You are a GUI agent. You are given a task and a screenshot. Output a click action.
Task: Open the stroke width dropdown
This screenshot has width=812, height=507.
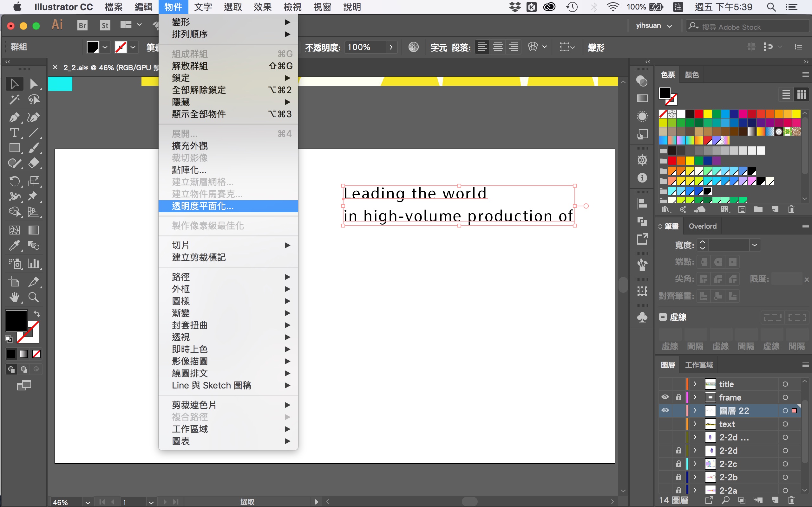754,245
